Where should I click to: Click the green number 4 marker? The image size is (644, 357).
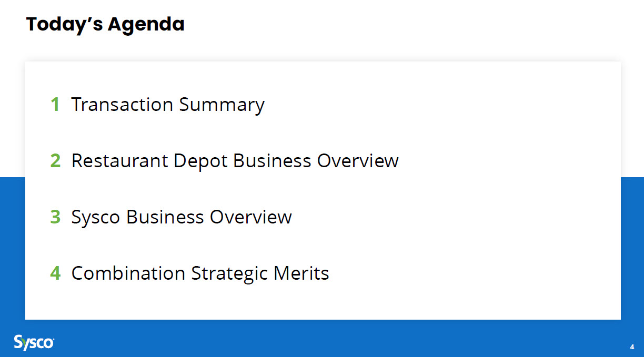tap(55, 273)
